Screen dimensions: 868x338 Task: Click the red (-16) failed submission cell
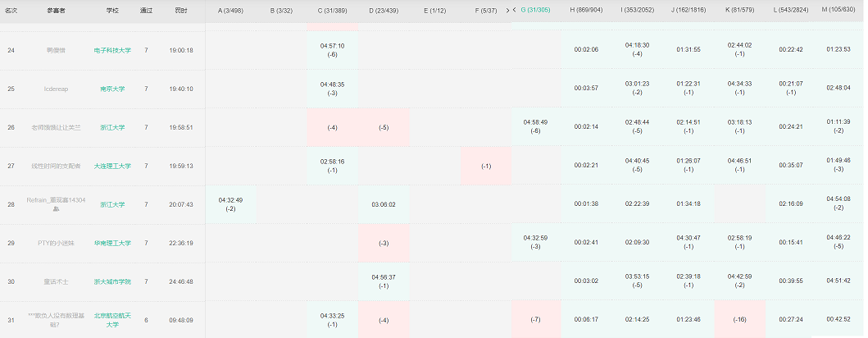[x=739, y=320]
